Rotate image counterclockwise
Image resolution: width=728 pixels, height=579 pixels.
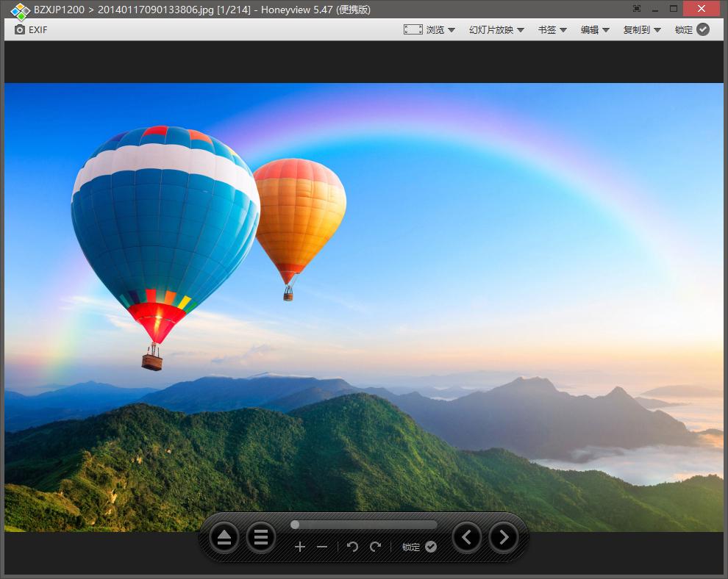point(352,547)
